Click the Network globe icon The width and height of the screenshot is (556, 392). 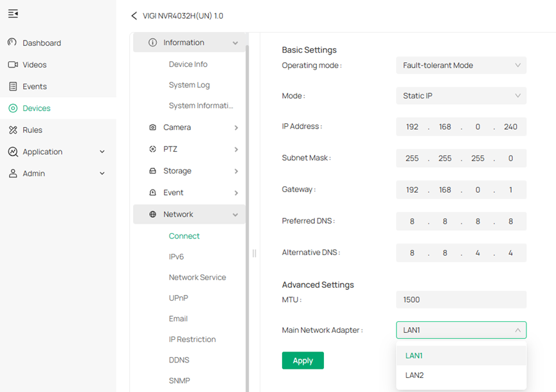[150, 214]
